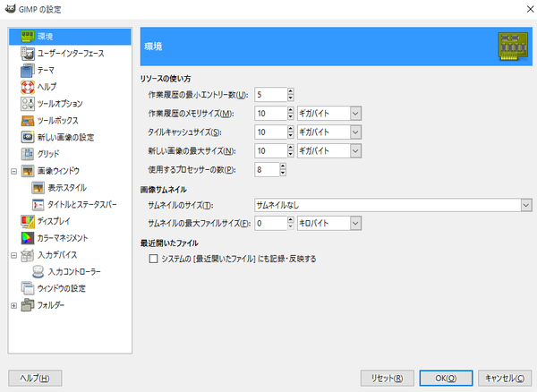Increase タイルキャッシュサイズ with up arrow
This screenshot has height=392, width=537.
tap(291, 129)
